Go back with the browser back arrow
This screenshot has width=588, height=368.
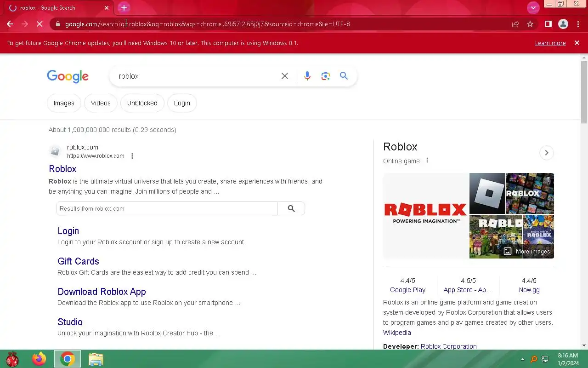(x=10, y=24)
